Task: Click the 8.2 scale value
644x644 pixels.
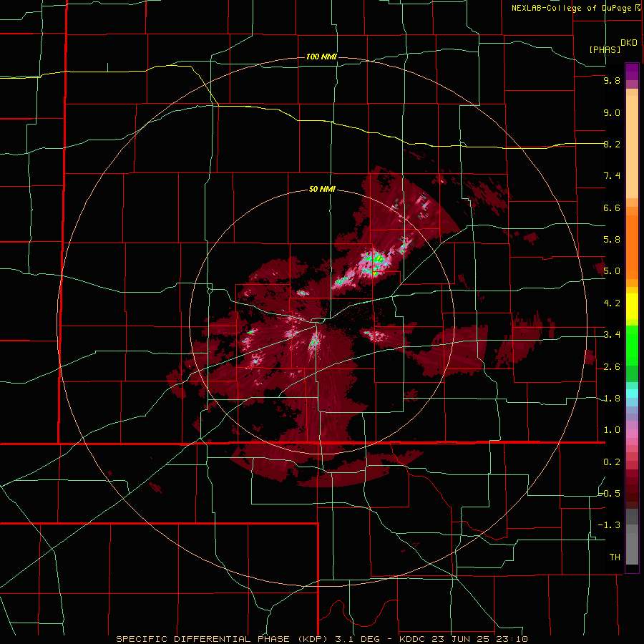Action: point(612,144)
